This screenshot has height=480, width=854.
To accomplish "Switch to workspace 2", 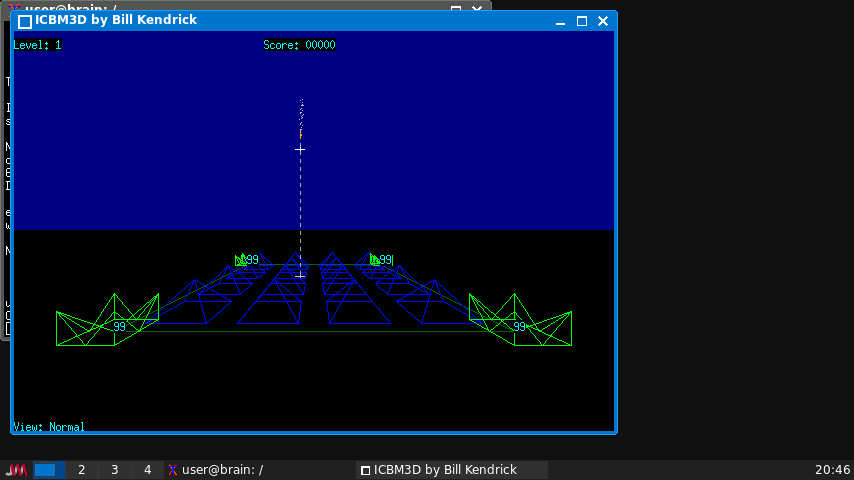I will coord(82,470).
